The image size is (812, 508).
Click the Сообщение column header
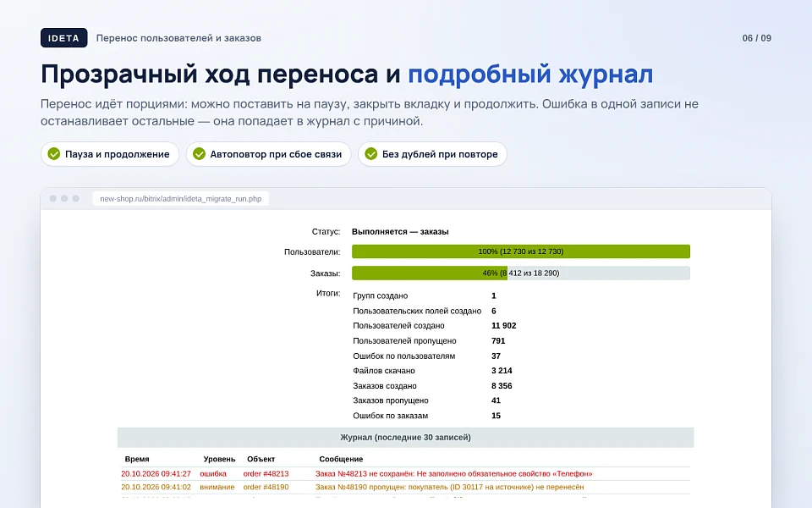(341, 459)
